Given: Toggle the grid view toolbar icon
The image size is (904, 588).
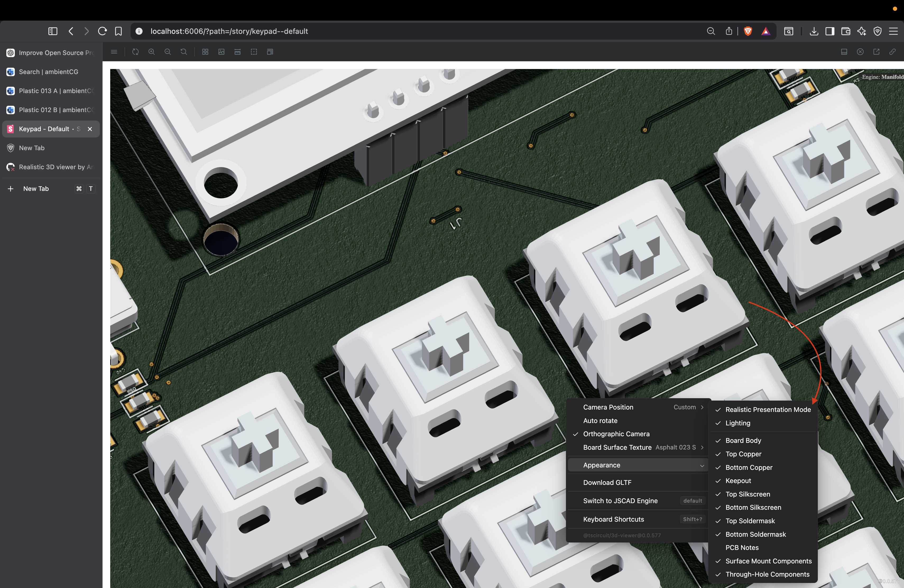Looking at the screenshot, I should tap(205, 52).
